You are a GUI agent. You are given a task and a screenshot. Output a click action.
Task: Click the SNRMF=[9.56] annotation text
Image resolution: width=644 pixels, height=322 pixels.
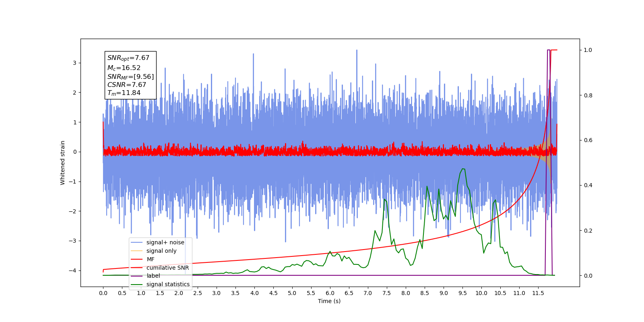[x=130, y=76]
